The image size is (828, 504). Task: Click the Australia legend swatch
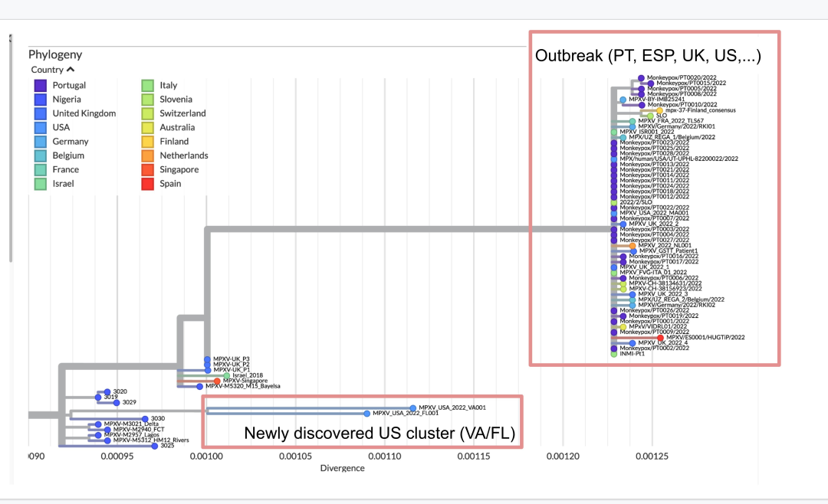coord(148,127)
